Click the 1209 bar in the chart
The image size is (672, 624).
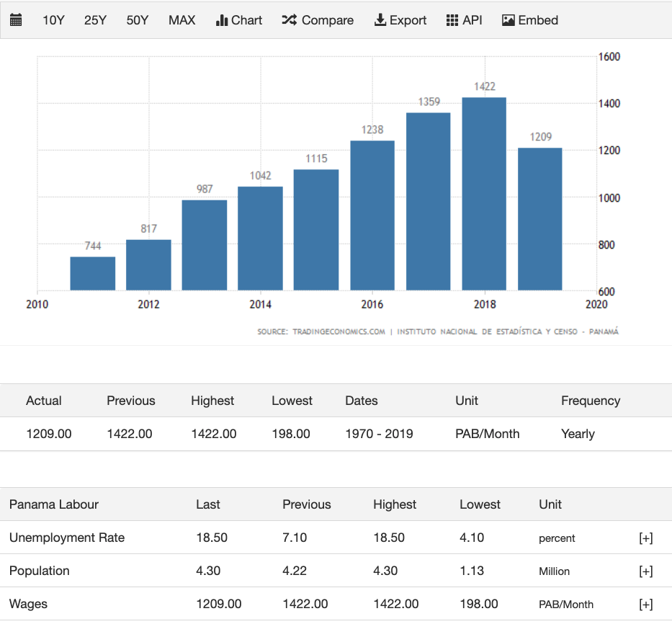540,219
